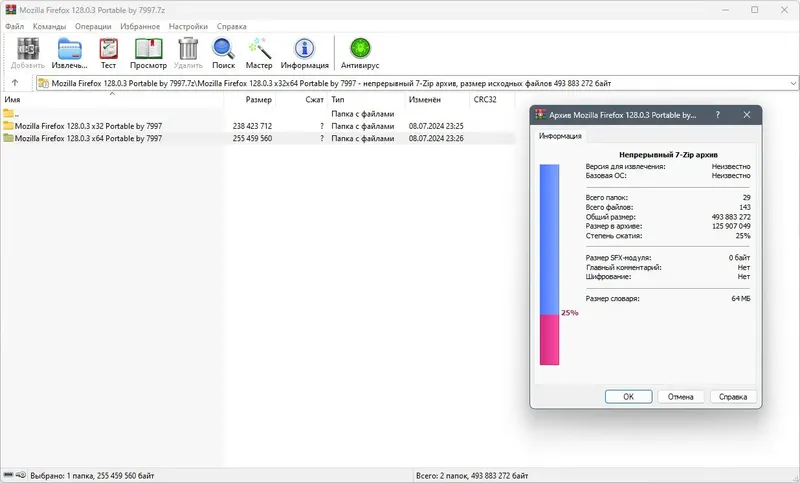Image resolution: width=800 pixels, height=483 pixels.
Task: Run the Тест archive check icon
Action: (108, 49)
